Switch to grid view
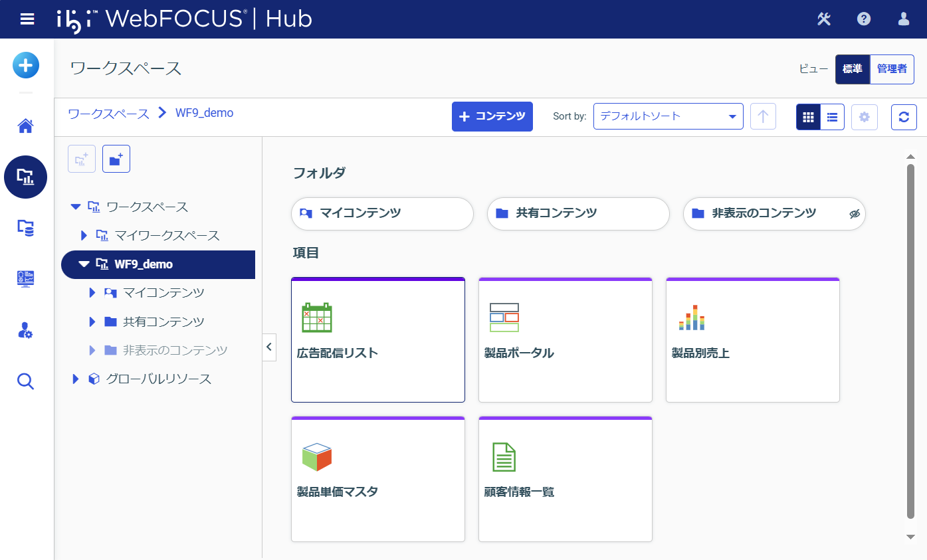Screen dimensions: 927x560 pyautogui.click(x=808, y=117)
